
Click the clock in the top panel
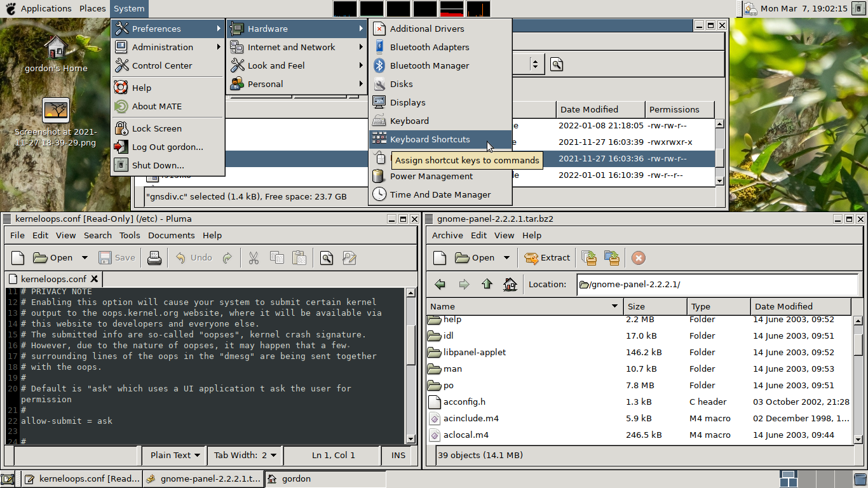[804, 8]
